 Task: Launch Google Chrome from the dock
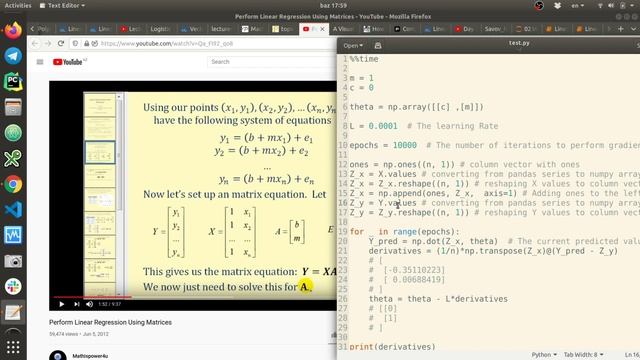coord(13,184)
